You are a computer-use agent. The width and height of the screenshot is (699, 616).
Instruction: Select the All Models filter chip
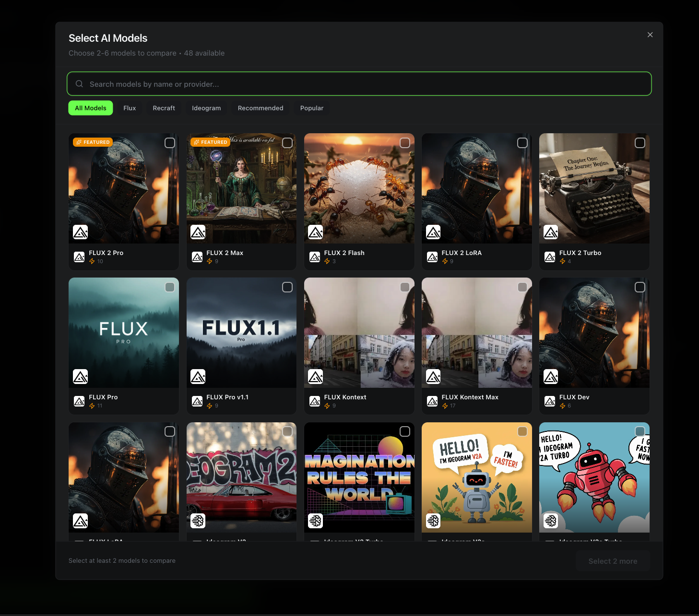90,108
